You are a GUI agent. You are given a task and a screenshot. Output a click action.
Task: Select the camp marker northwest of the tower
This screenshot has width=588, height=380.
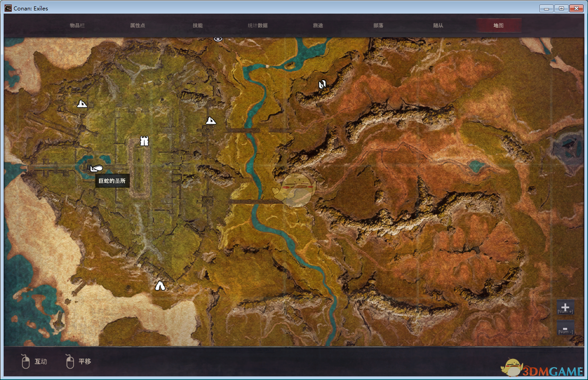point(82,104)
